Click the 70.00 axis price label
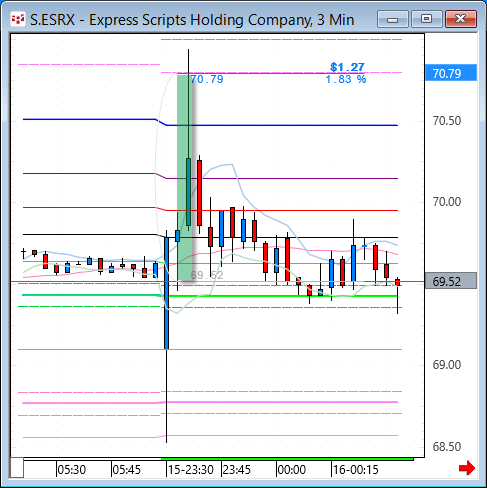 pos(447,202)
